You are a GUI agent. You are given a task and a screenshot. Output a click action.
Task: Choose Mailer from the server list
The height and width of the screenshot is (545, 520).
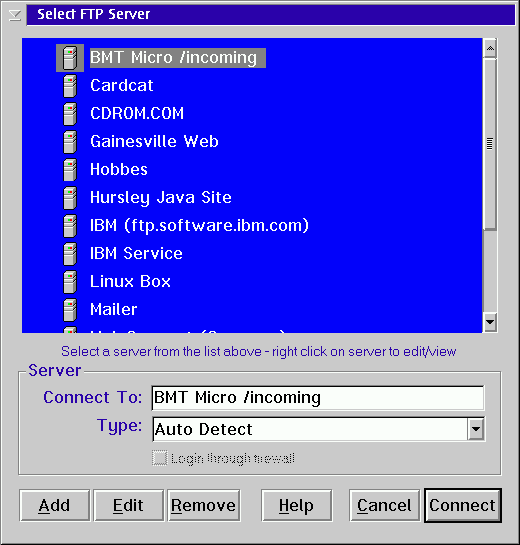(114, 309)
